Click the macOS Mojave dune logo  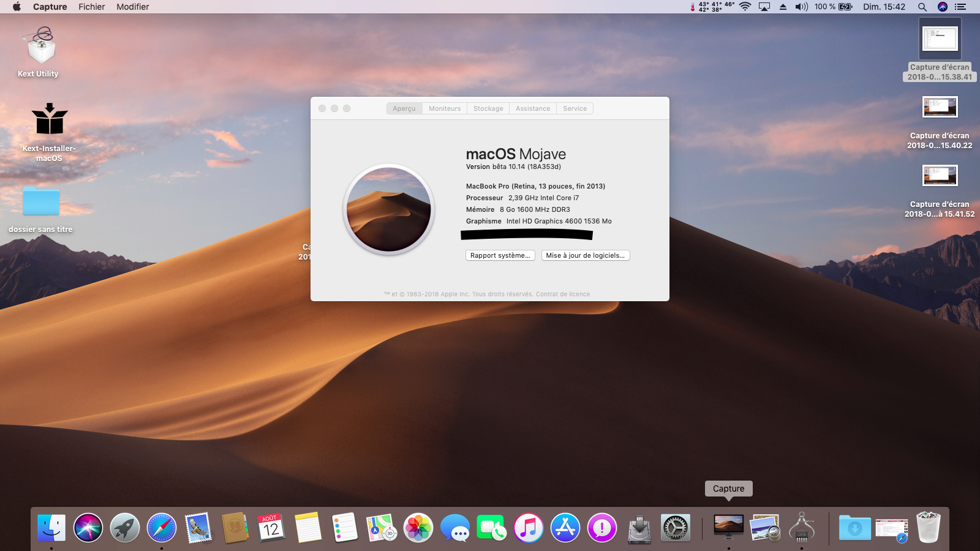tap(389, 209)
